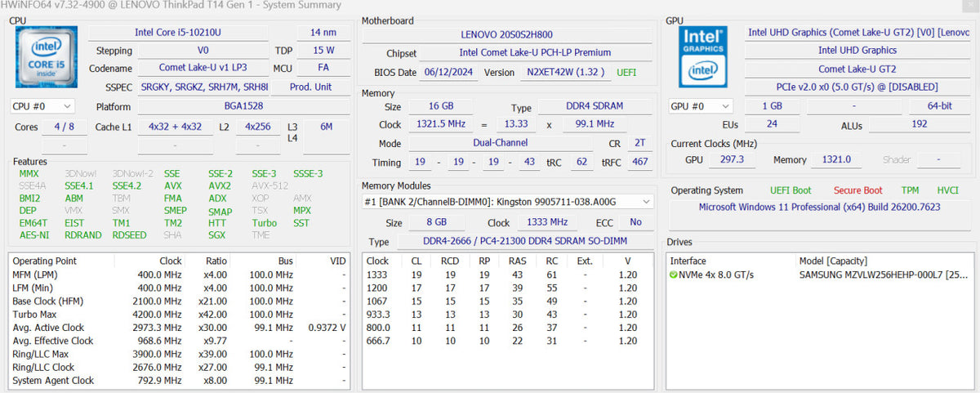Expand the memory module BANK 2 Kingston dropdown
This screenshot has height=393, width=980.
[x=508, y=202]
